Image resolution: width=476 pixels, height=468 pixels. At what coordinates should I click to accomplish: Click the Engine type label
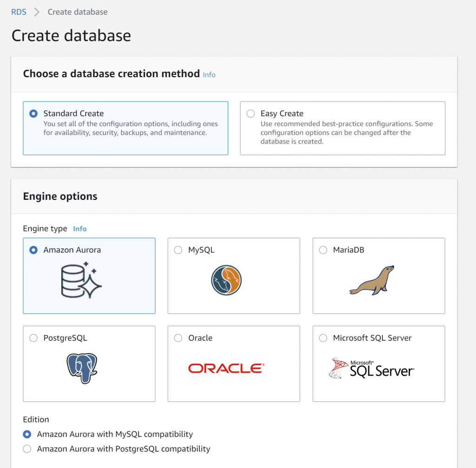point(45,229)
